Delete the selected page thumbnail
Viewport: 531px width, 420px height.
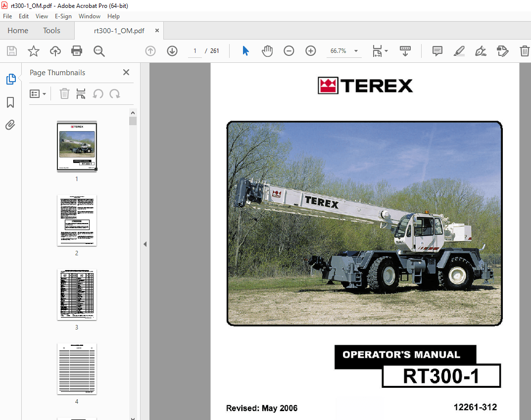pyautogui.click(x=64, y=93)
